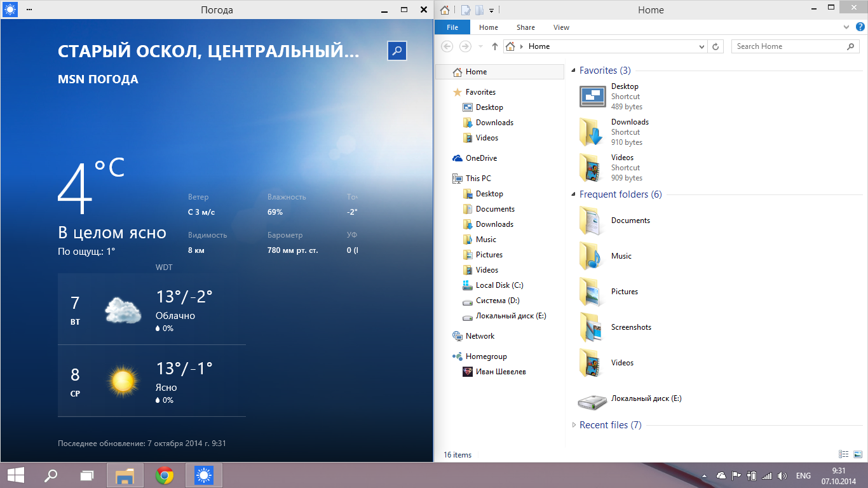This screenshot has height=488, width=868.
Task: Launch Google Chrome from taskbar
Action: point(165,475)
